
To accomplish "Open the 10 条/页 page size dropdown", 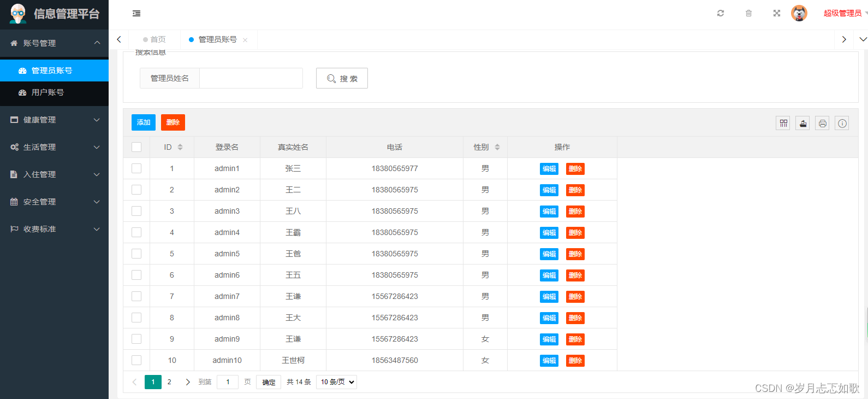I will [336, 382].
